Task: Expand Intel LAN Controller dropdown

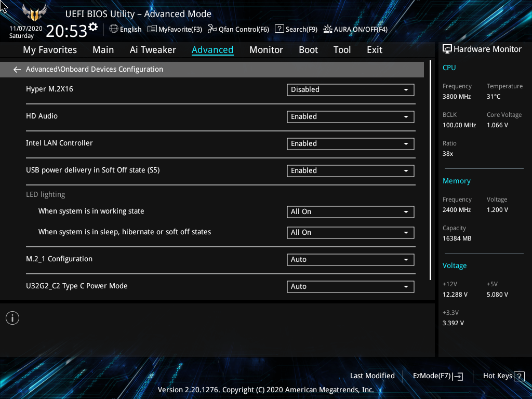Action: (x=351, y=144)
